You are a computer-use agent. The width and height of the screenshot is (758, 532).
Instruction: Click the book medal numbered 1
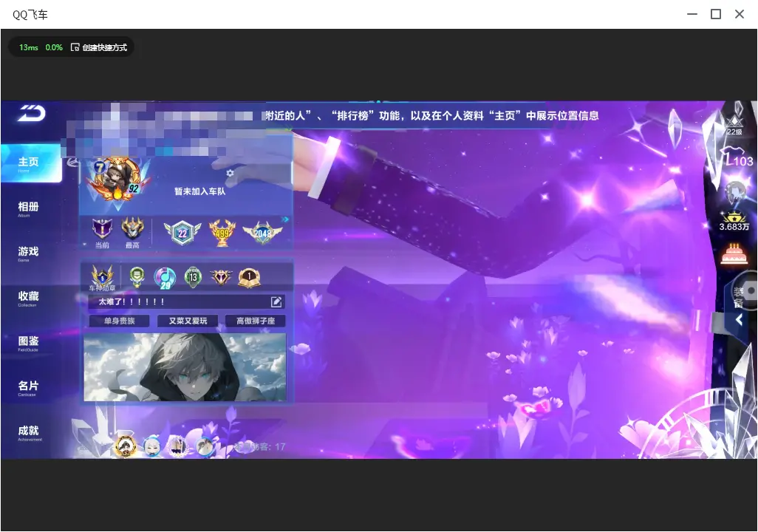tap(250, 277)
